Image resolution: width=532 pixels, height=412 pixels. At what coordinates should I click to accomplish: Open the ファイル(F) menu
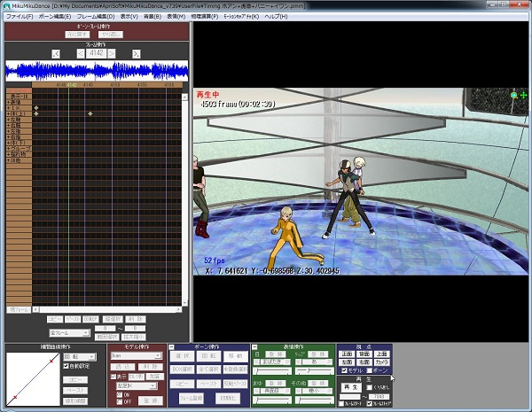pyautogui.click(x=20, y=16)
